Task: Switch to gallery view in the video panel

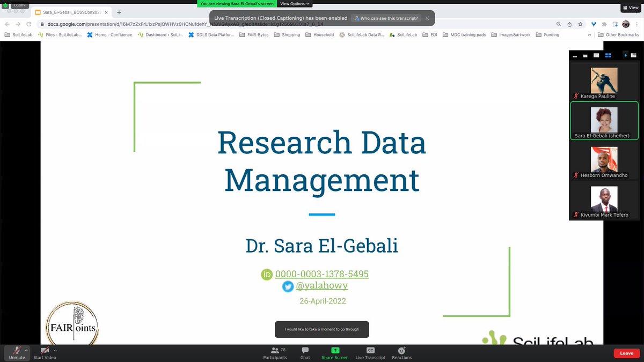Action: (609, 55)
